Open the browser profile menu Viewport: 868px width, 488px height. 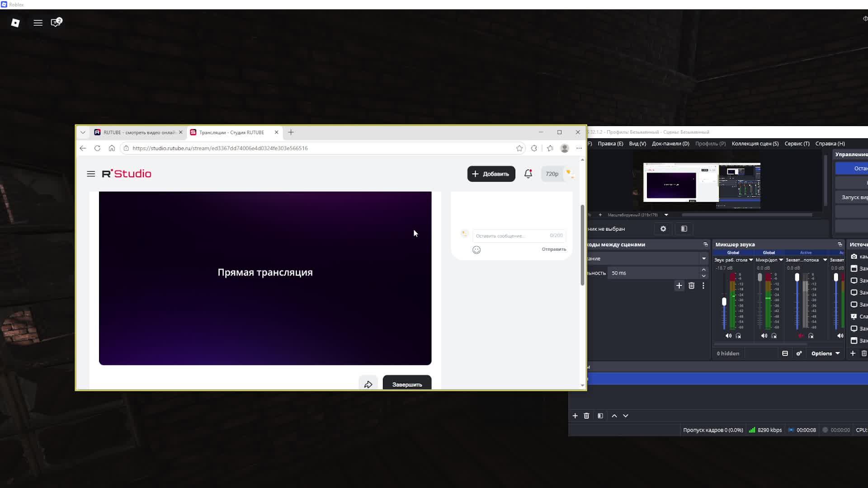pyautogui.click(x=565, y=148)
